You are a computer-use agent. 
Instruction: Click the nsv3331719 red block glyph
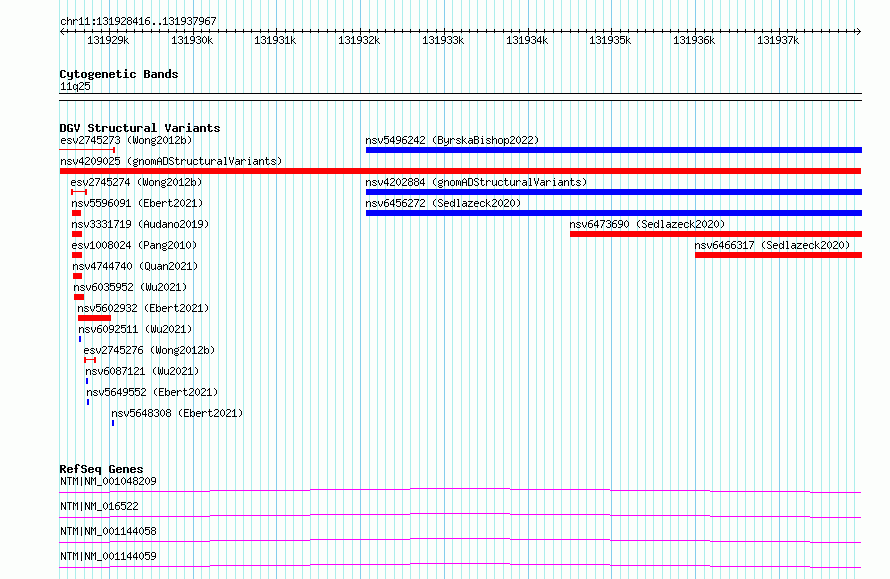tap(77, 234)
